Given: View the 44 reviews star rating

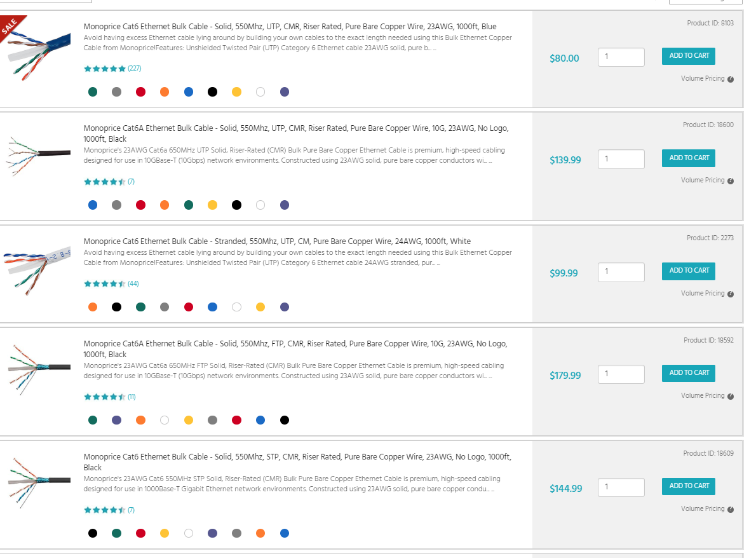Looking at the screenshot, I should (x=105, y=283).
